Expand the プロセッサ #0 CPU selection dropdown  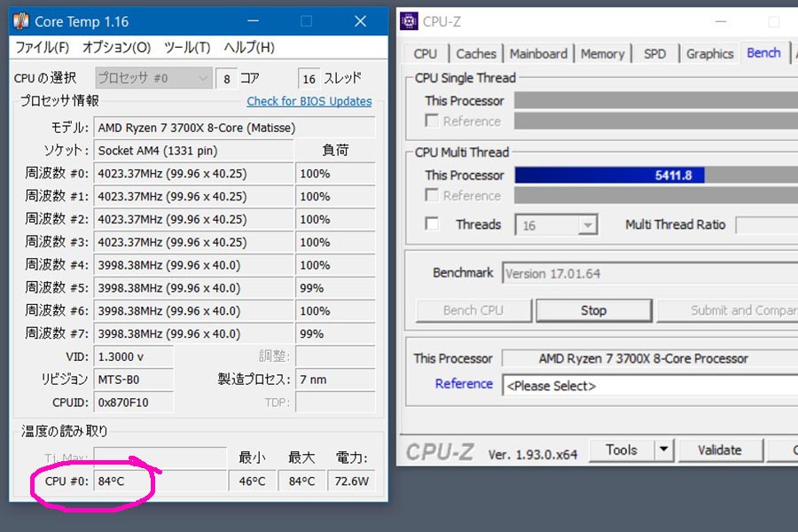coord(153,78)
